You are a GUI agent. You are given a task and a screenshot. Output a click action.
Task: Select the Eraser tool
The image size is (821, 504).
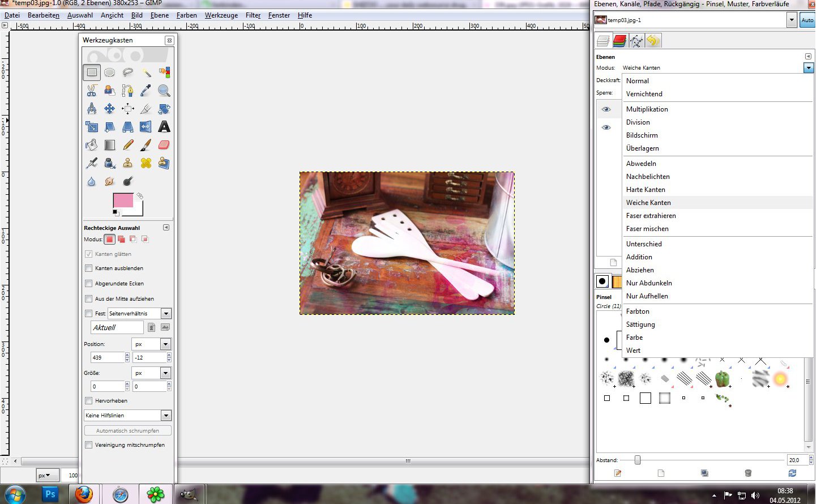(x=164, y=145)
